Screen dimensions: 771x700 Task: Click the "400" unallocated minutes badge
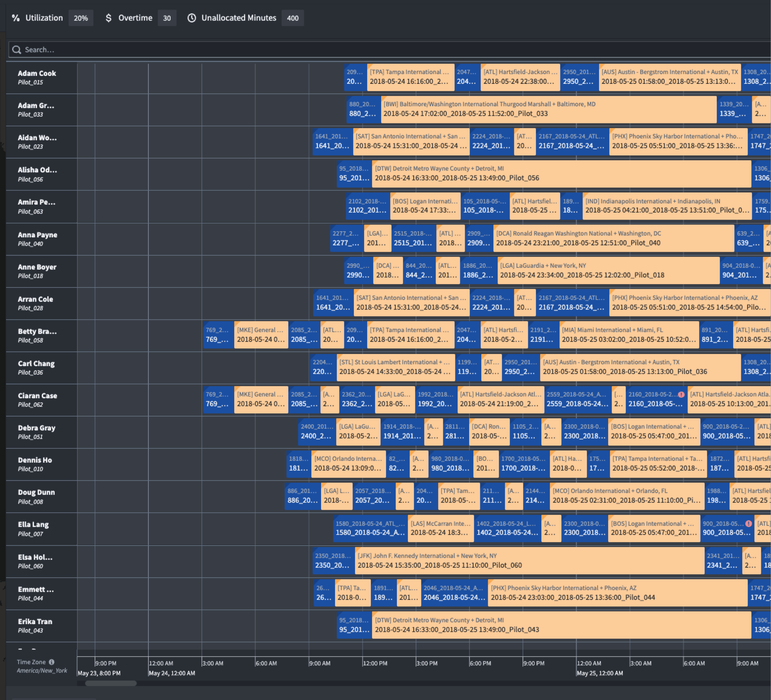[x=292, y=17]
